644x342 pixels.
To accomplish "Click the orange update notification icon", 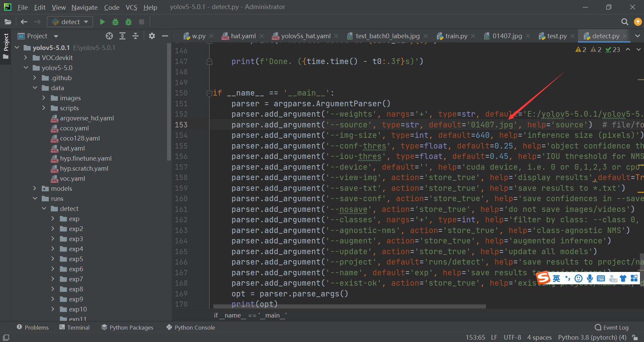I will (x=638, y=22).
